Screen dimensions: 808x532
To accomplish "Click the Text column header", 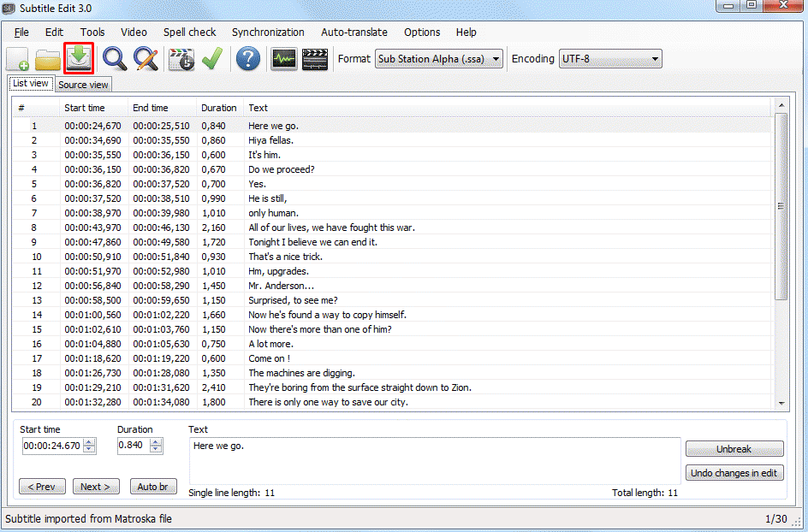I will 507,108.
